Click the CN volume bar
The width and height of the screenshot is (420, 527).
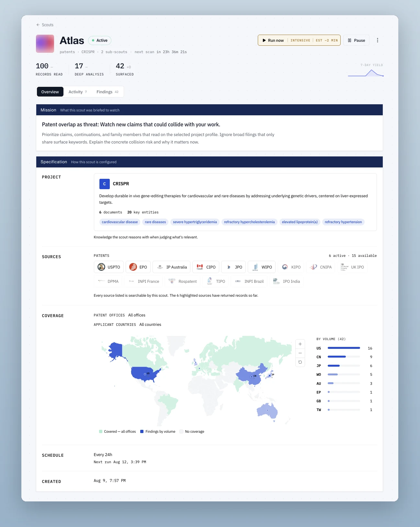coord(344,357)
